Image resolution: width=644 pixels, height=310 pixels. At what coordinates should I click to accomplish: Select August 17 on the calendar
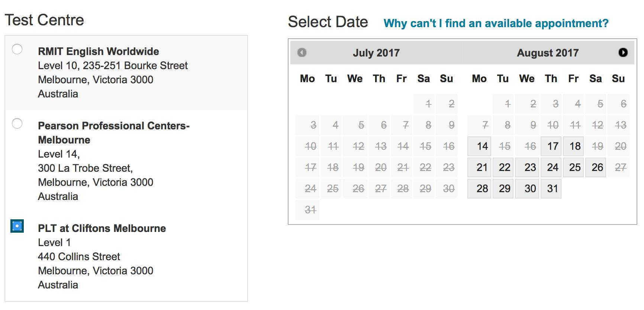pyautogui.click(x=552, y=146)
